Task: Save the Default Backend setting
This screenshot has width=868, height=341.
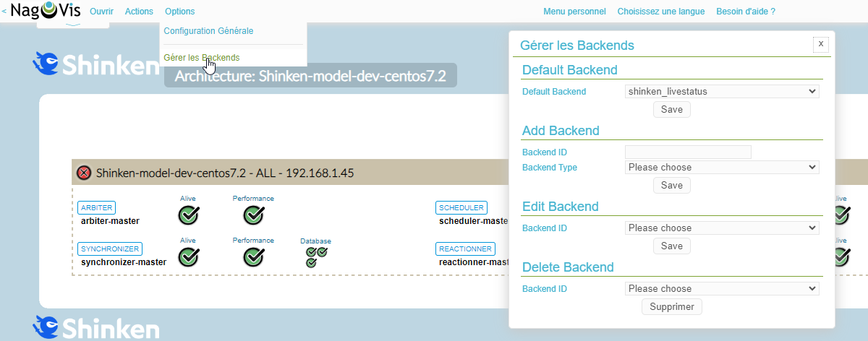Action: coord(671,110)
